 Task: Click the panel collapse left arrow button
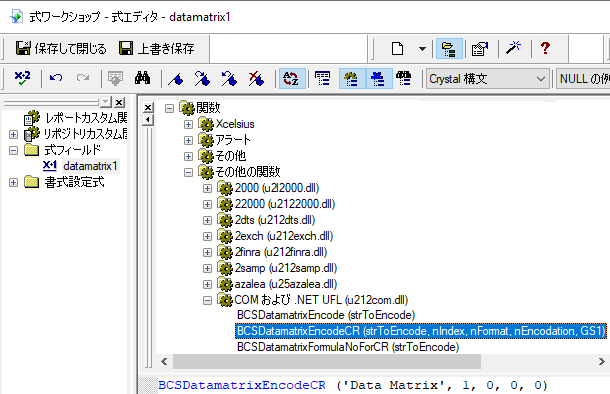click(x=148, y=120)
